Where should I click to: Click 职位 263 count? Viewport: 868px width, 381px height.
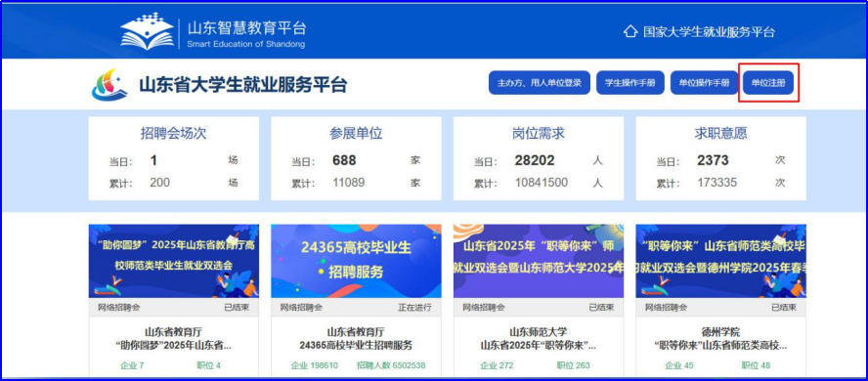(573, 365)
